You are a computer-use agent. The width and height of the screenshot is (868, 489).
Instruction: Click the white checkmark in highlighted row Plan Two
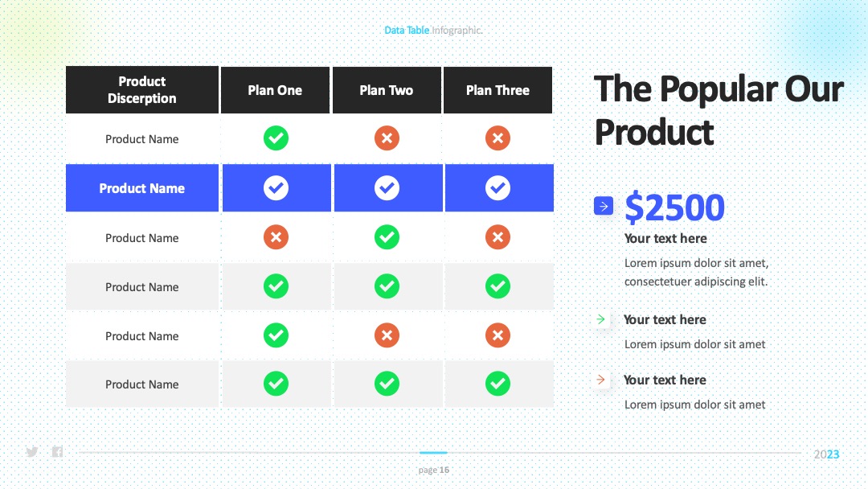pos(387,187)
